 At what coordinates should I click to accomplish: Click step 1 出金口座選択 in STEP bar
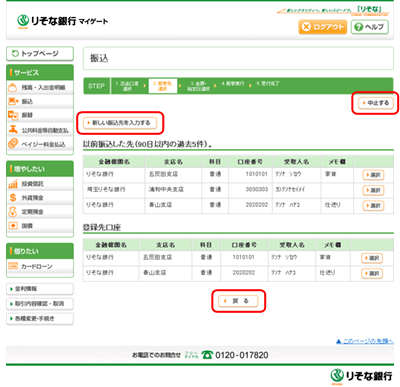(x=127, y=86)
